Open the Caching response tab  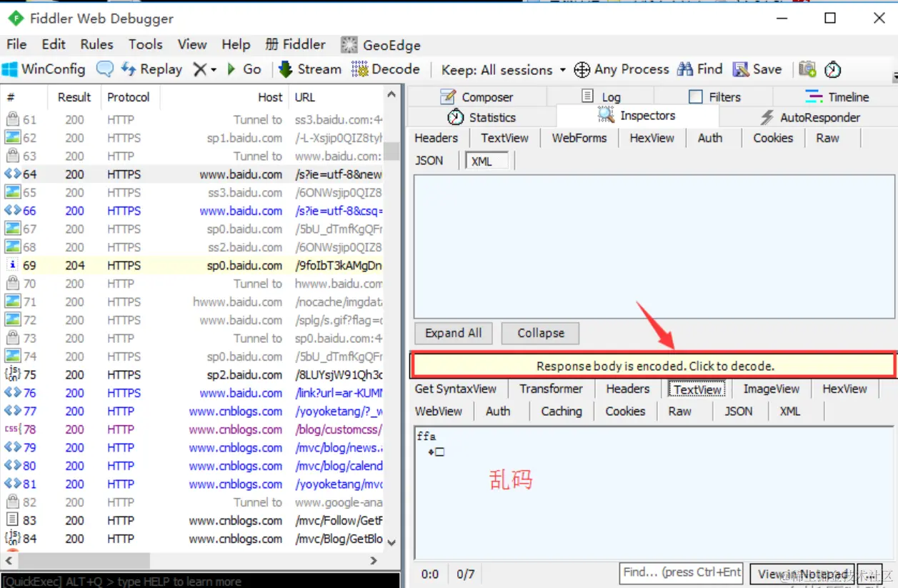tap(562, 411)
